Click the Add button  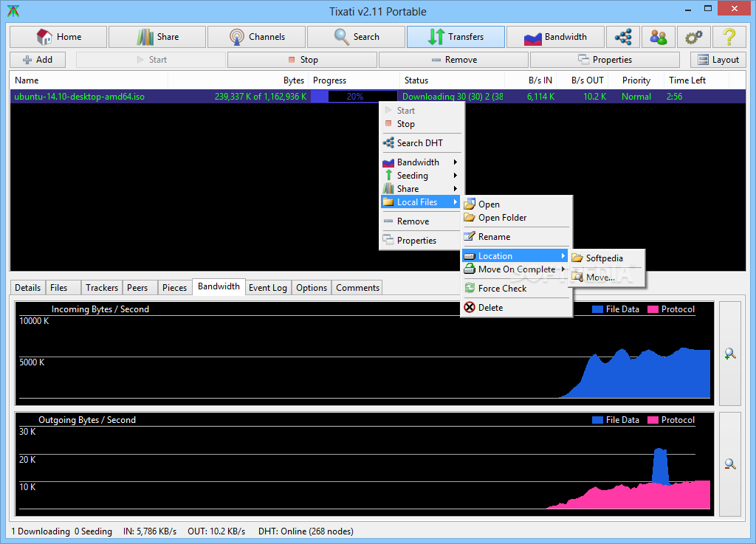(x=38, y=60)
